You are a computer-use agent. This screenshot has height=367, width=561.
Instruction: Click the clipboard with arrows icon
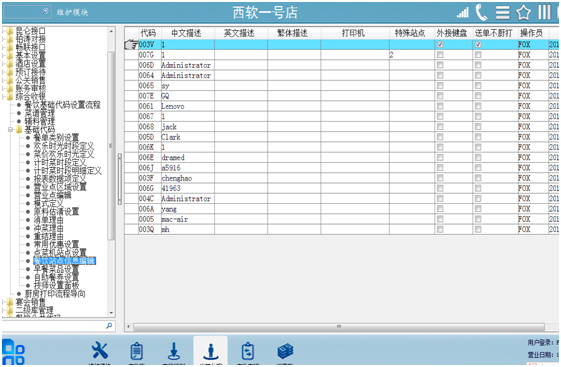248,351
